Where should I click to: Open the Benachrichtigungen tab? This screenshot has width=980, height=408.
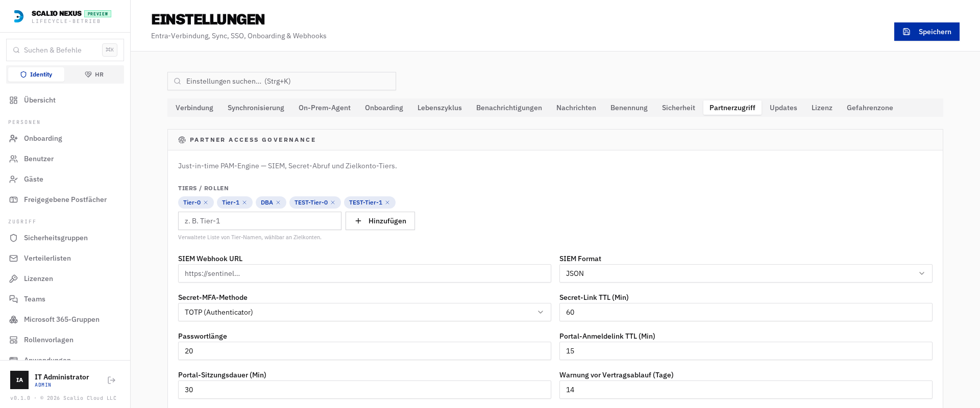[x=509, y=108]
